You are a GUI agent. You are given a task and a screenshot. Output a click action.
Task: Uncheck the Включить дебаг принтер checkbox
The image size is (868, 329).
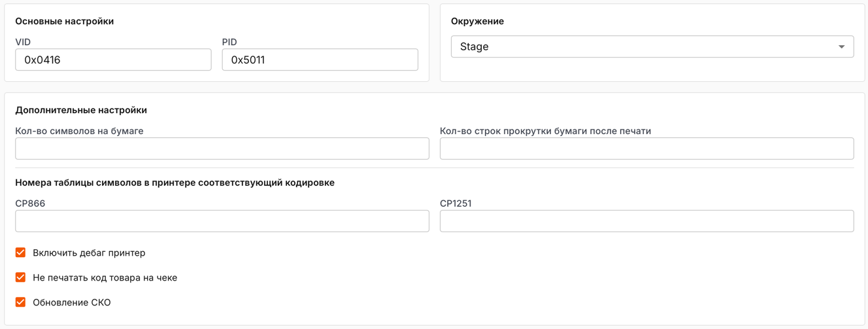point(21,252)
